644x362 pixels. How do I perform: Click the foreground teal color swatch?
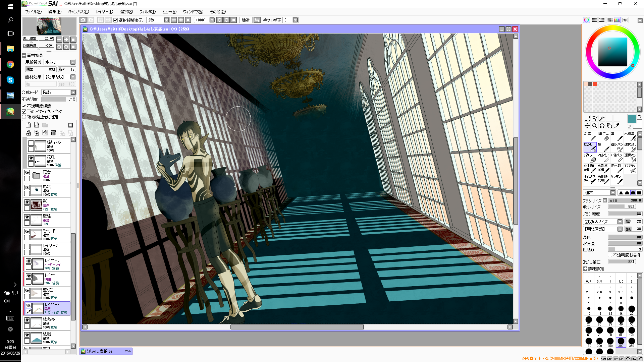[632, 119]
